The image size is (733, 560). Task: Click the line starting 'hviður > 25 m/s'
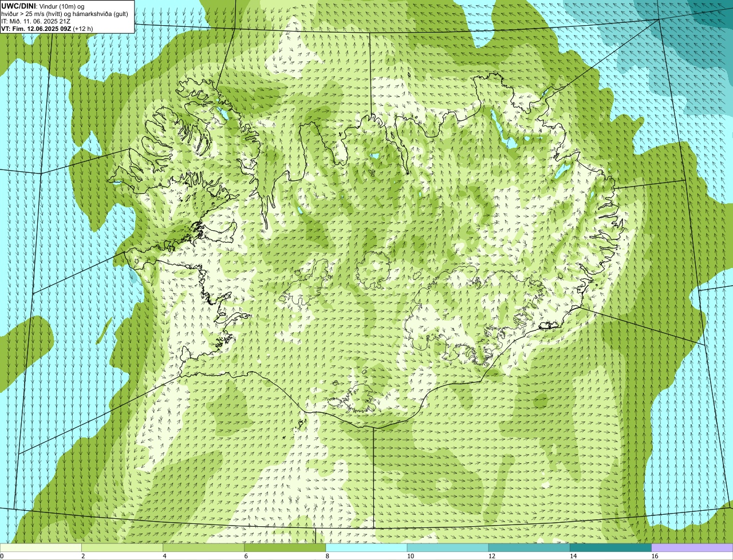pos(65,13)
